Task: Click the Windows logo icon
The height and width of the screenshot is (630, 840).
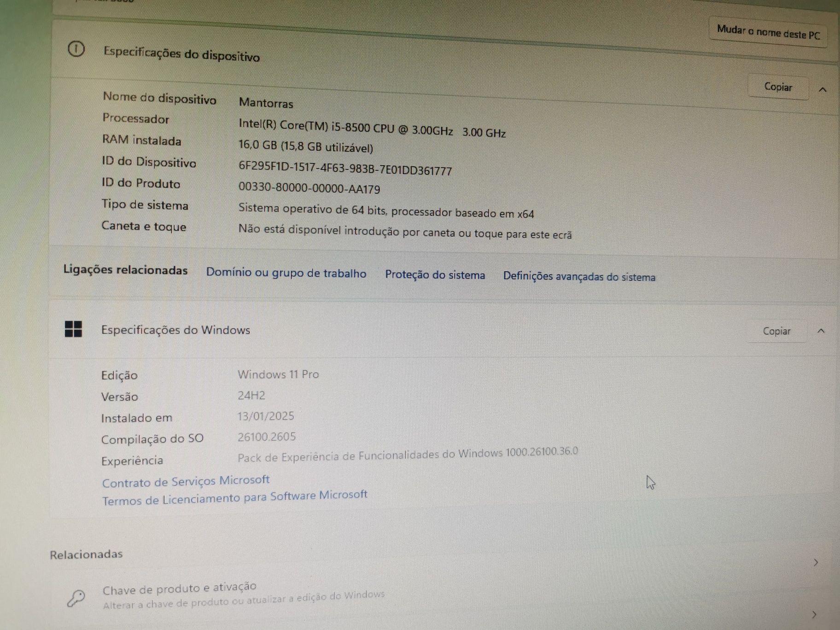Action: click(x=73, y=329)
